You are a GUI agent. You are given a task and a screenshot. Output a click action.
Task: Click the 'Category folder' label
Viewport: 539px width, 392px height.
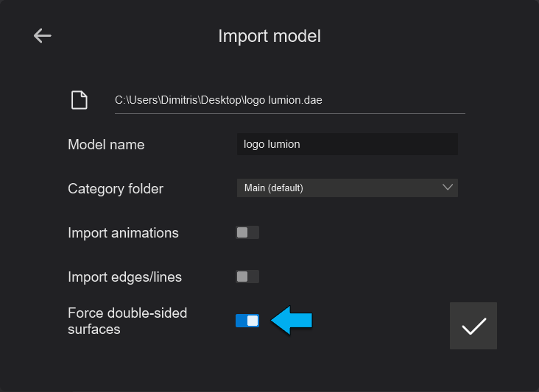116,188
